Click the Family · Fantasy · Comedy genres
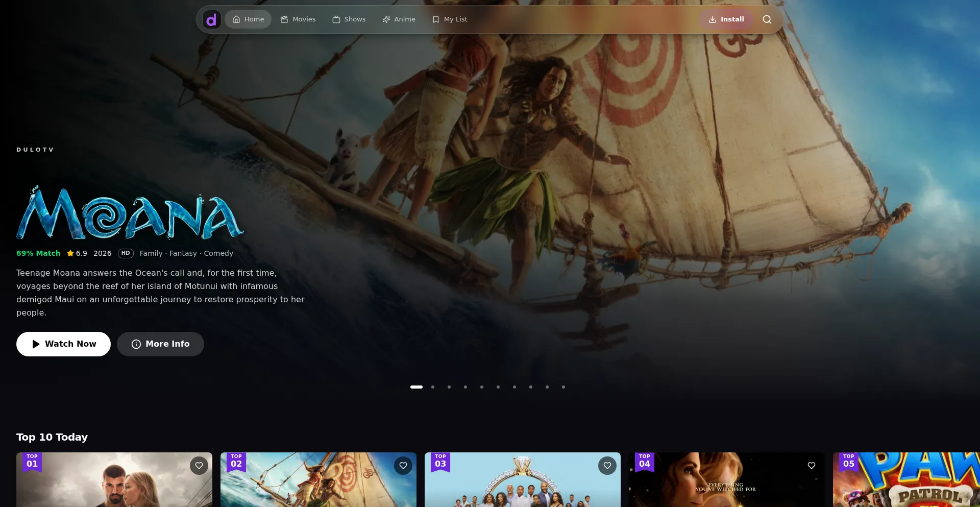This screenshot has width=980, height=507. tap(186, 253)
